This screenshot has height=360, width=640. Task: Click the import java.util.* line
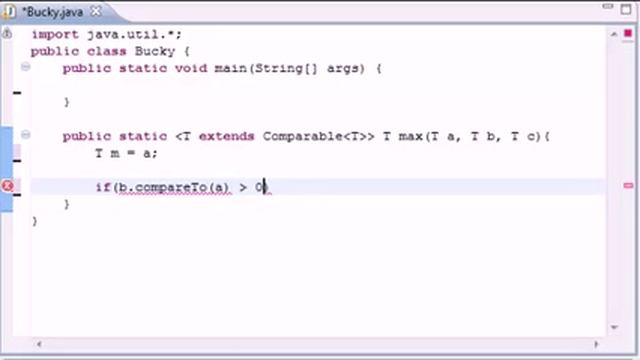coord(107,35)
